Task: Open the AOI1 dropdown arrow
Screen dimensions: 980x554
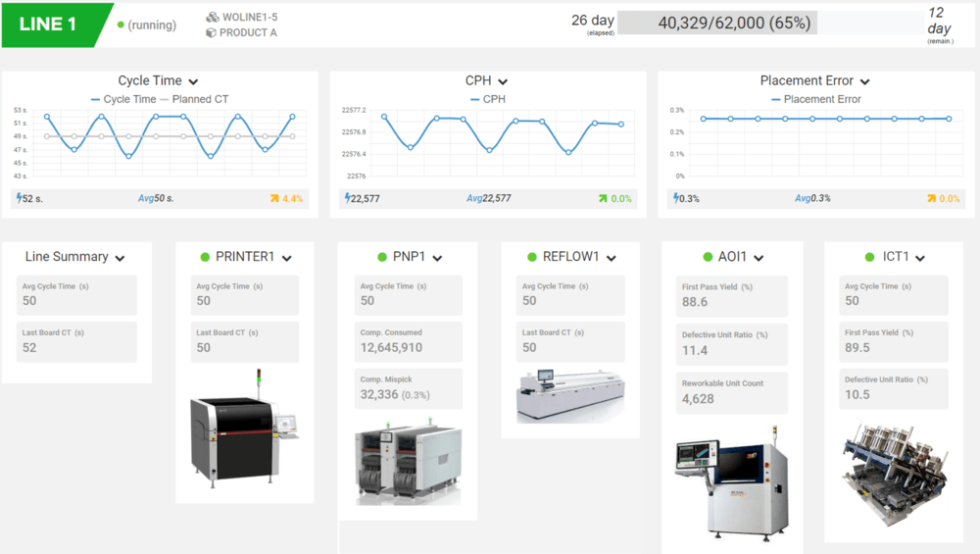Action: coord(759,258)
